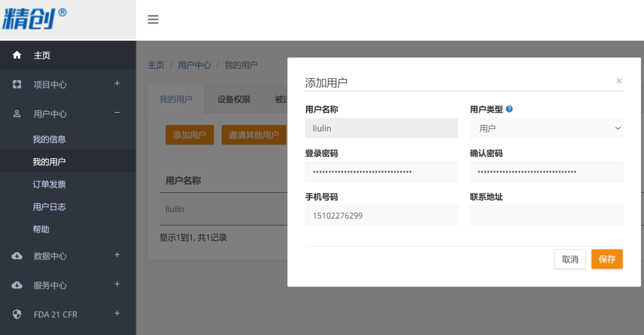
Task: Click the 用户中心 person icon
Action: click(17, 113)
